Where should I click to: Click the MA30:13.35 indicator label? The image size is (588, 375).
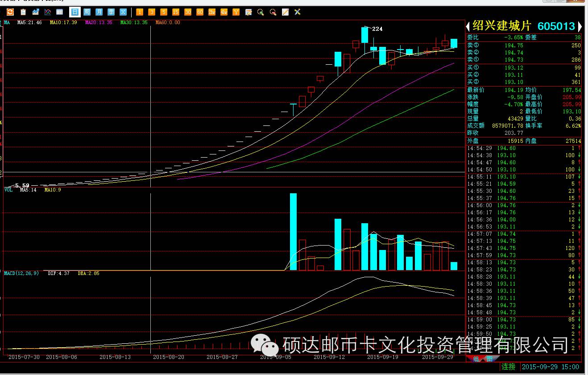pos(134,22)
